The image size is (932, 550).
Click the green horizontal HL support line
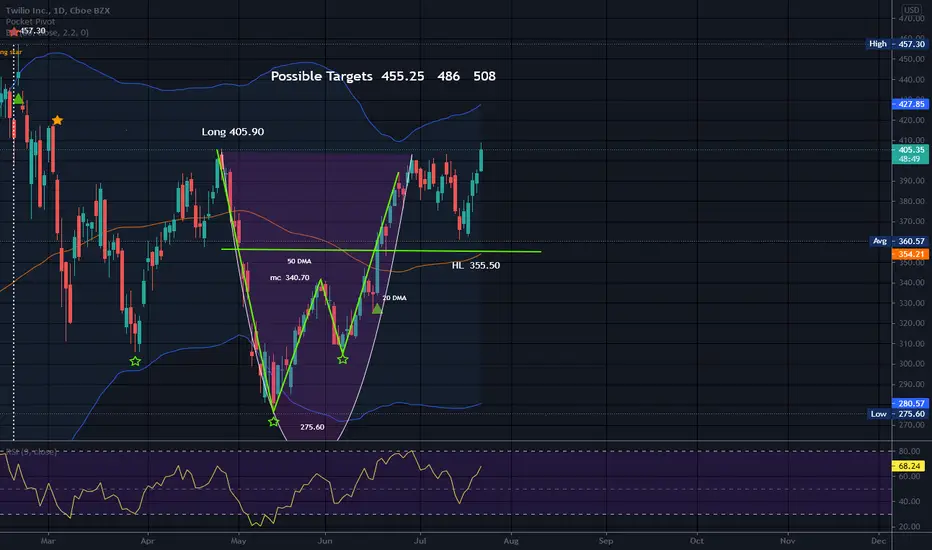[380, 250]
